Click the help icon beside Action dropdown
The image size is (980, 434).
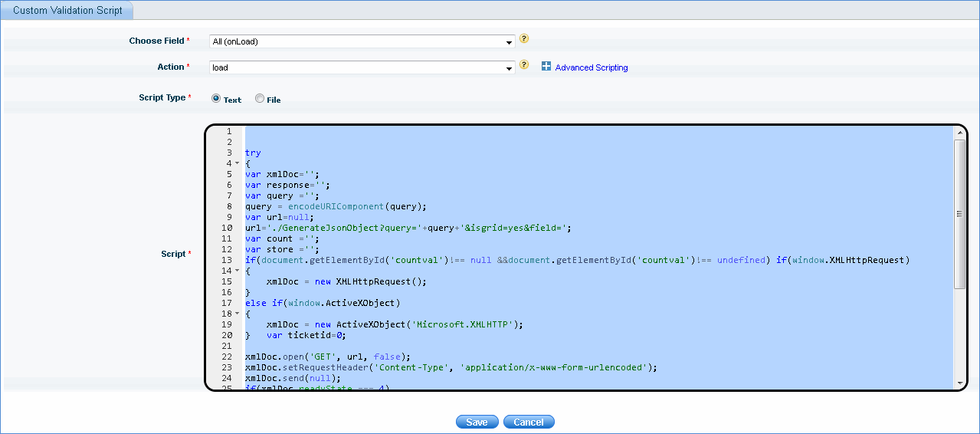(524, 64)
